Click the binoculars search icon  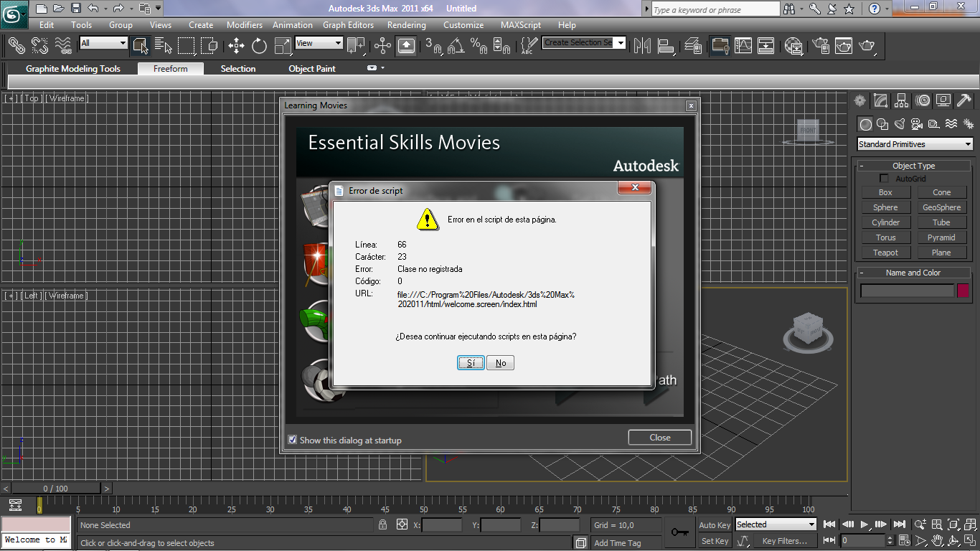789,9
